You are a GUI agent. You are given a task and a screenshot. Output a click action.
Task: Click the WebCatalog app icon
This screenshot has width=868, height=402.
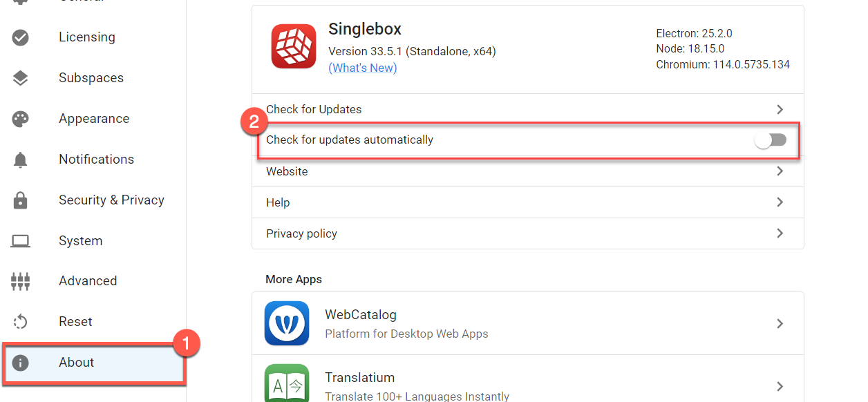pos(287,323)
